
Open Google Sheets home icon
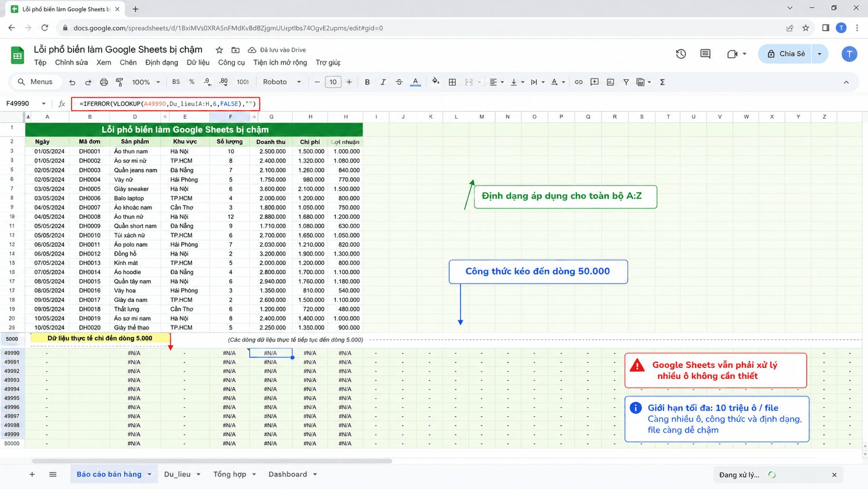pos(18,55)
